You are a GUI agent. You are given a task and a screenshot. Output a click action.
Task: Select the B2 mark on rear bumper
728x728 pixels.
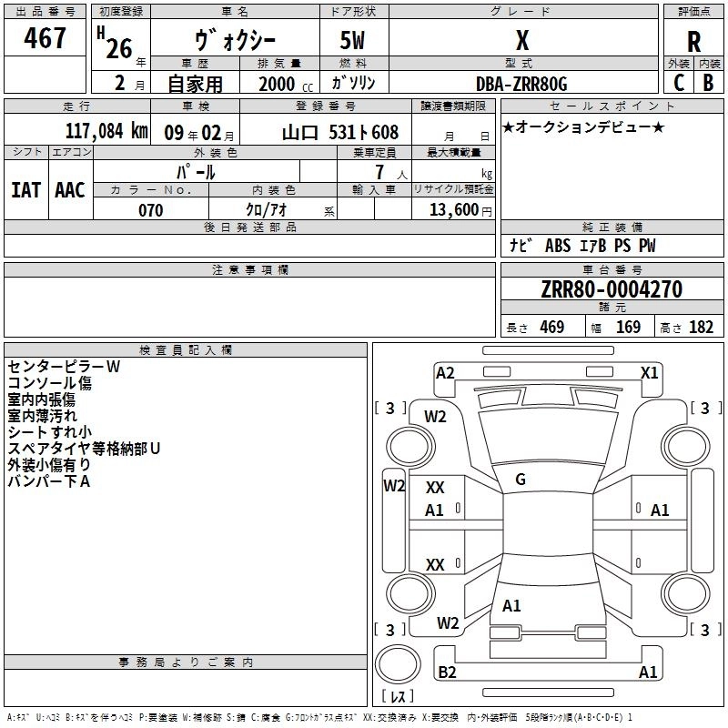447,672
